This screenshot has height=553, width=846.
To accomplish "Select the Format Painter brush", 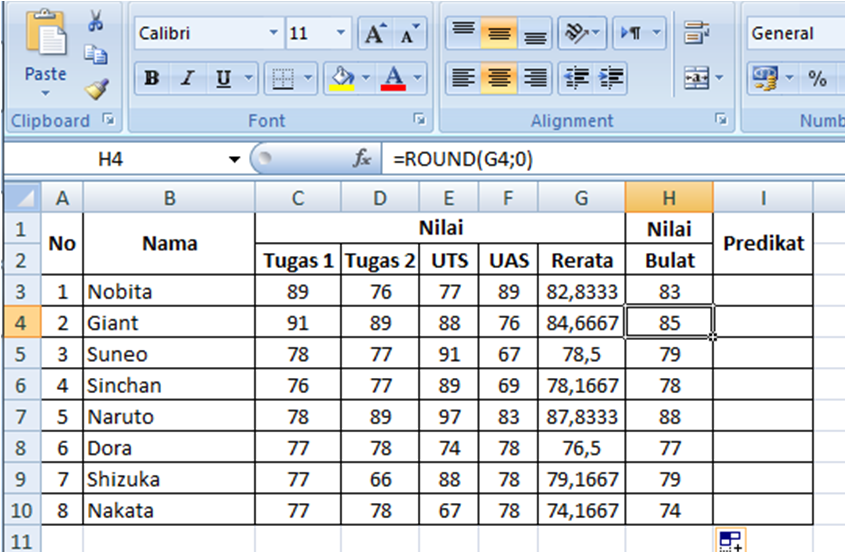I will [x=97, y=90].
